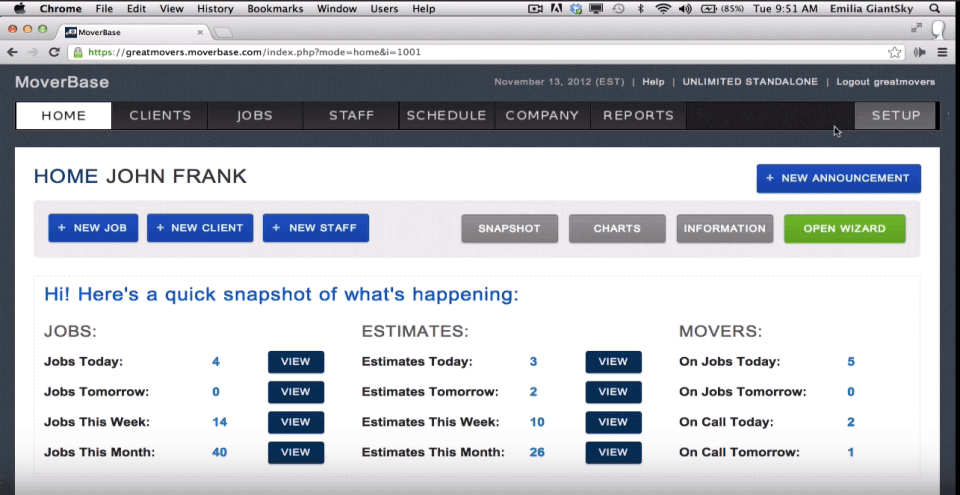Open the Chrome File menu
Screen dimensions: 960x495
tap(104, 9)
